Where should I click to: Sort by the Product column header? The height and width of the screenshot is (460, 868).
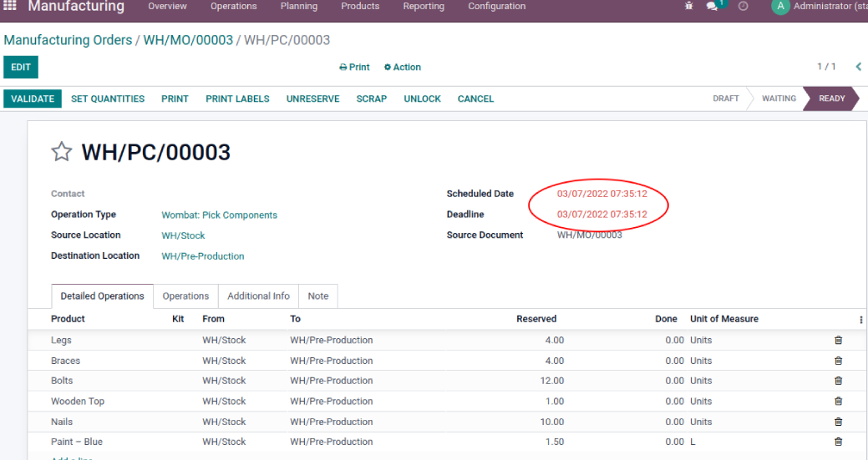click(68, 319)
